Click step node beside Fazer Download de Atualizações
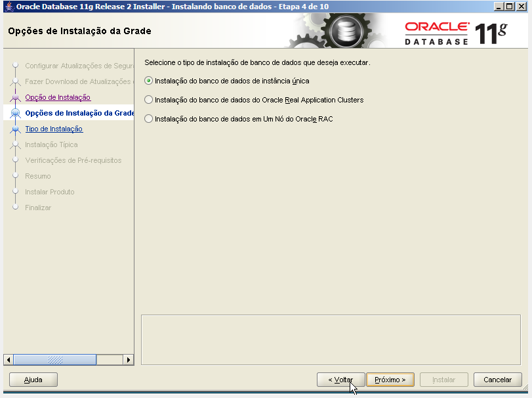The height and width of the screenshot is (398, 532). click(x=15, y=82)
